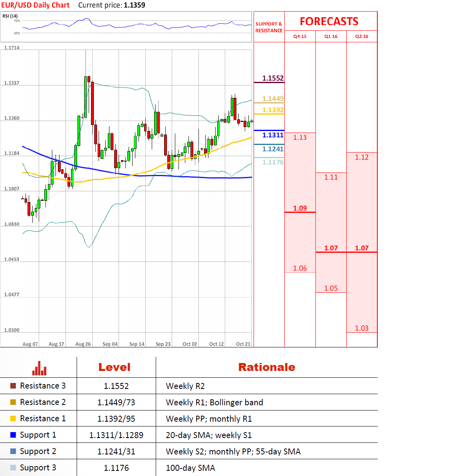
Task: Click the Support 2 steel-blue swatch
Action: (13, 451)
